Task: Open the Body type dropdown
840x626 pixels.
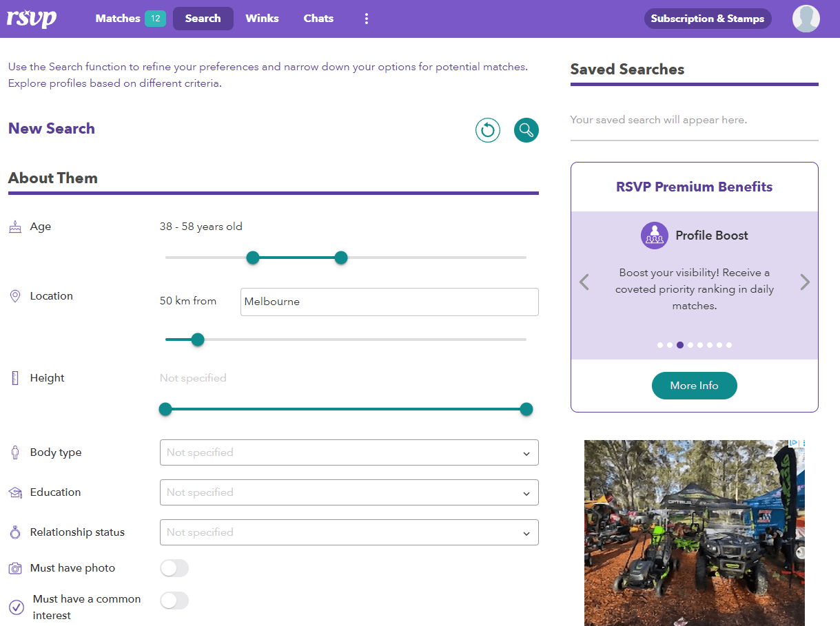Action: point(349,452)
